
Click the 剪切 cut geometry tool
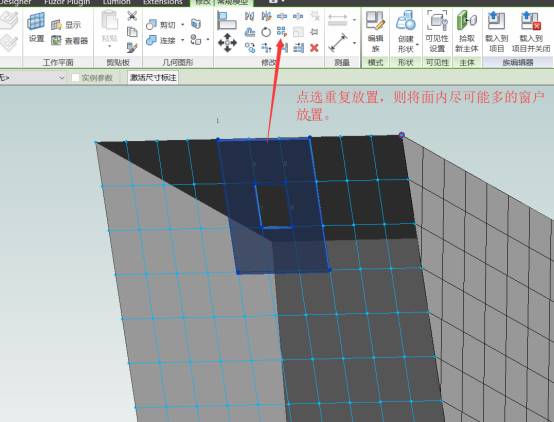point(161,25)
